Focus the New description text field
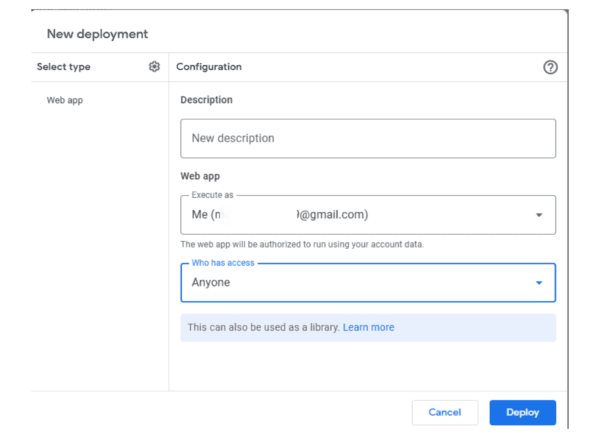The image size is (600, 438). click(367, 138)
